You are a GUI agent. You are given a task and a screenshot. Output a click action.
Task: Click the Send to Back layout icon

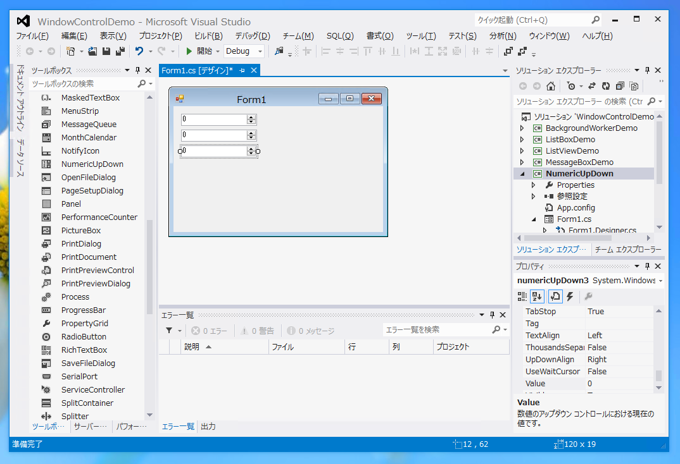pos(523,51)
